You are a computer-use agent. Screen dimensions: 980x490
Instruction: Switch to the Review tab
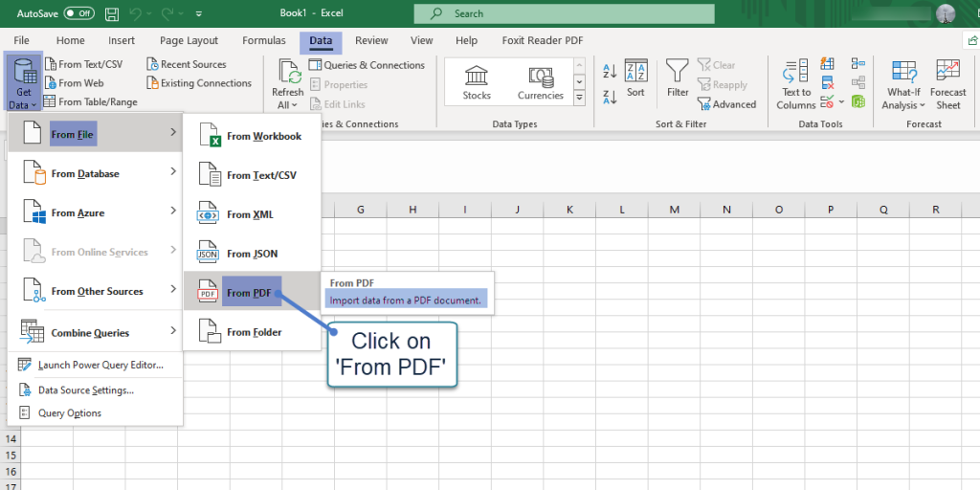click(371, 40)
